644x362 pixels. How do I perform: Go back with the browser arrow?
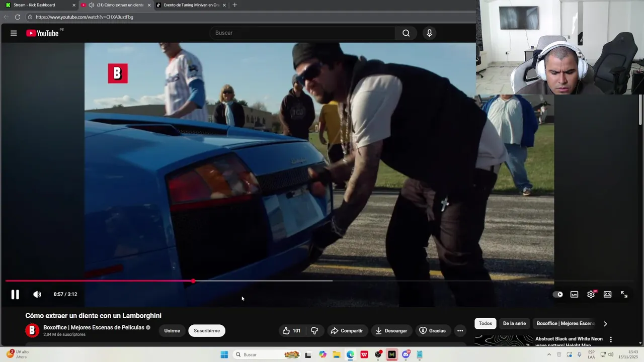pyautogui.click(x=6, y=17)
